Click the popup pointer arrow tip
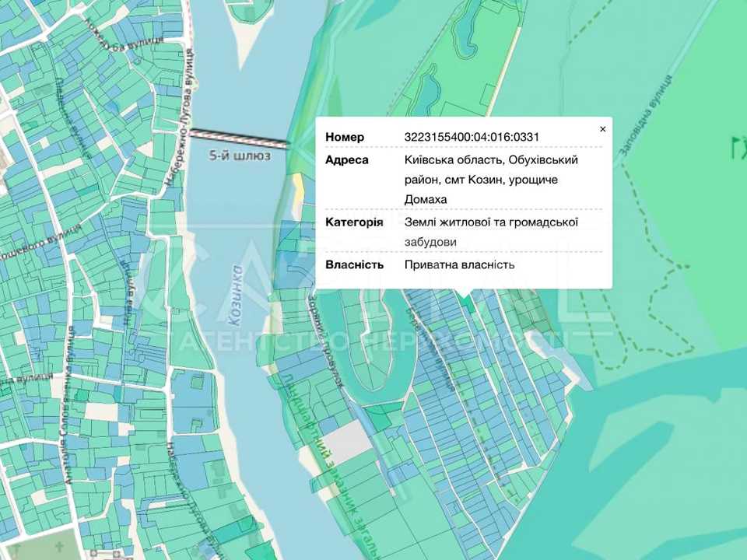The height and width of the screenshot is (560, 747). click(x=465, y=293)
